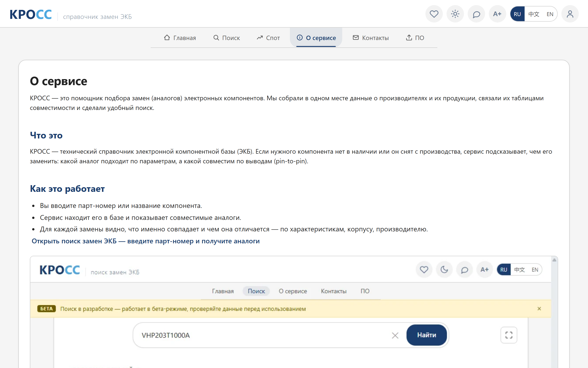Viewport: 588px width, 368px height.
Task: Switch language to EN in header
Action: [550, 14]
